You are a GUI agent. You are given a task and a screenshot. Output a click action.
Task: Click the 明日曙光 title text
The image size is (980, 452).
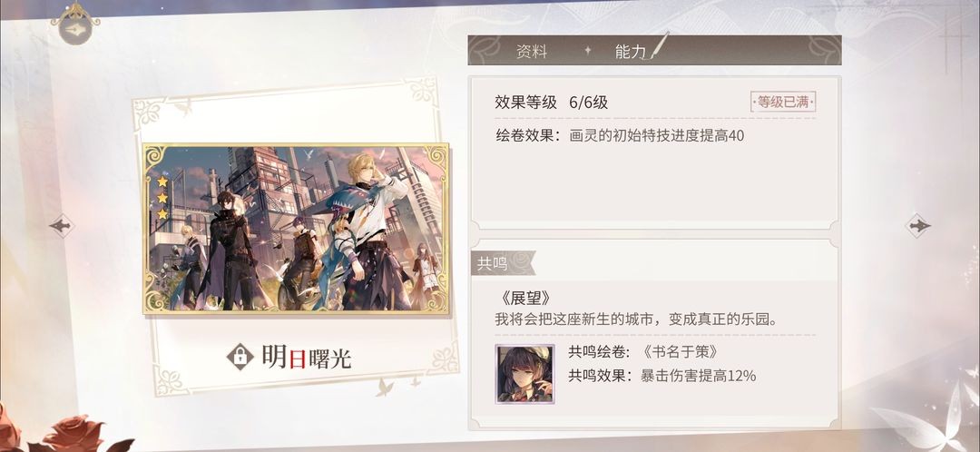(307, 358)
